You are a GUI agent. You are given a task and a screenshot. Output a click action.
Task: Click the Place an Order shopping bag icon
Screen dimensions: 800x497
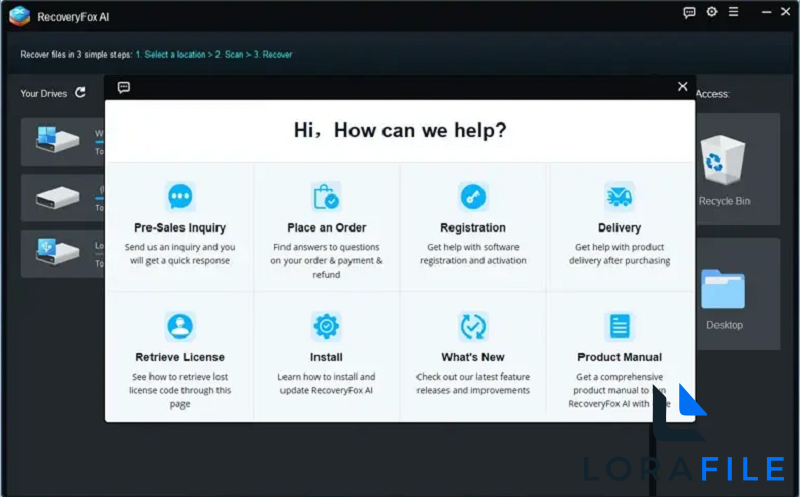tap(326, 196)
